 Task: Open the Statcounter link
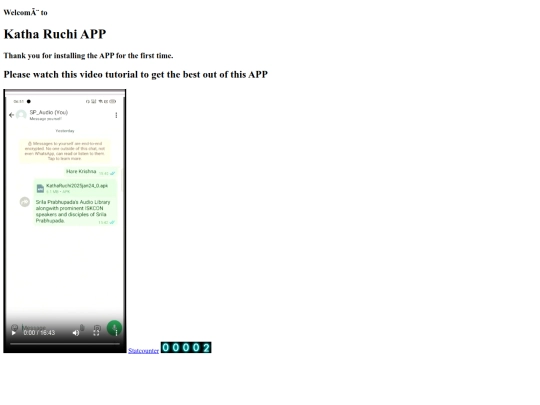coord(143,351)
